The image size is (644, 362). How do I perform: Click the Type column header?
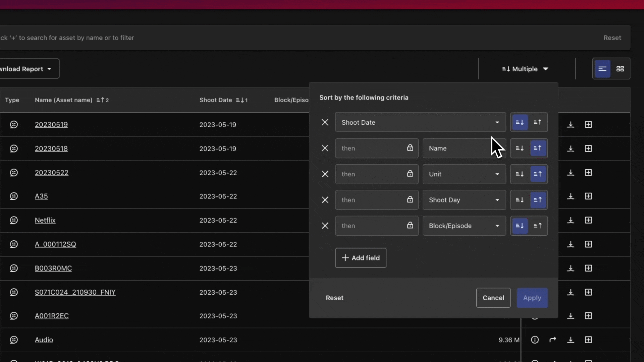tap(12, 100)
